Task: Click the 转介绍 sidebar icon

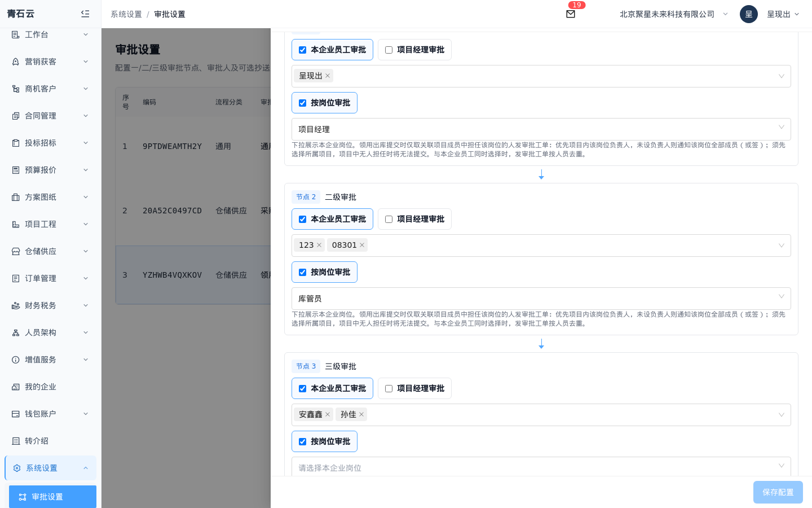Action: pos(16,441)
